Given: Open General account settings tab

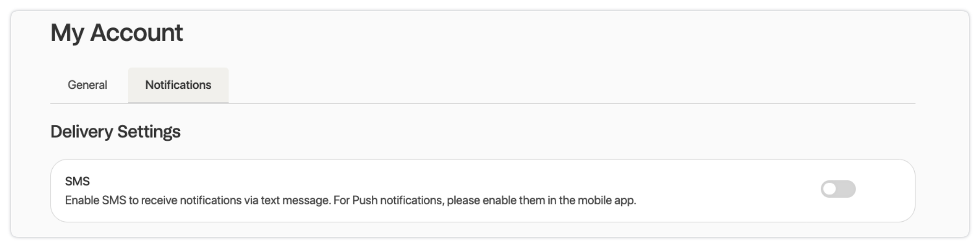Looking at the screenshot, I should click(x=87, y=85).
